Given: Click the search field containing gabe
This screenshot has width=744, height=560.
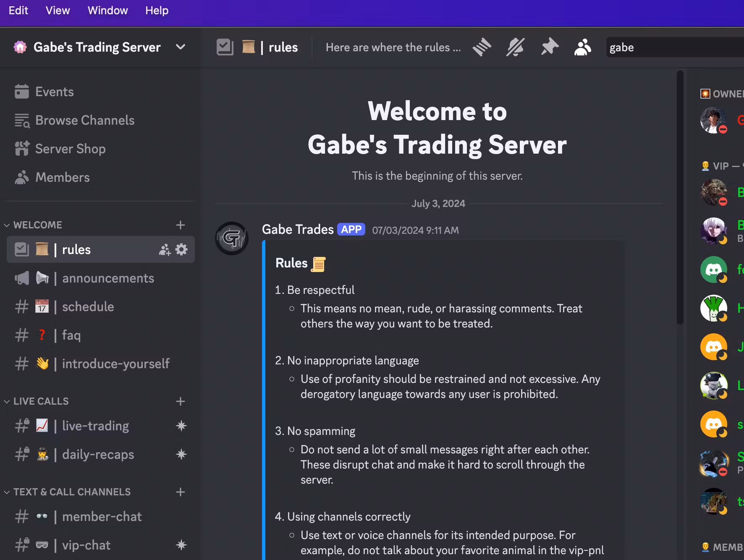Looking at the screenshot, I should [x=672, y=47].
